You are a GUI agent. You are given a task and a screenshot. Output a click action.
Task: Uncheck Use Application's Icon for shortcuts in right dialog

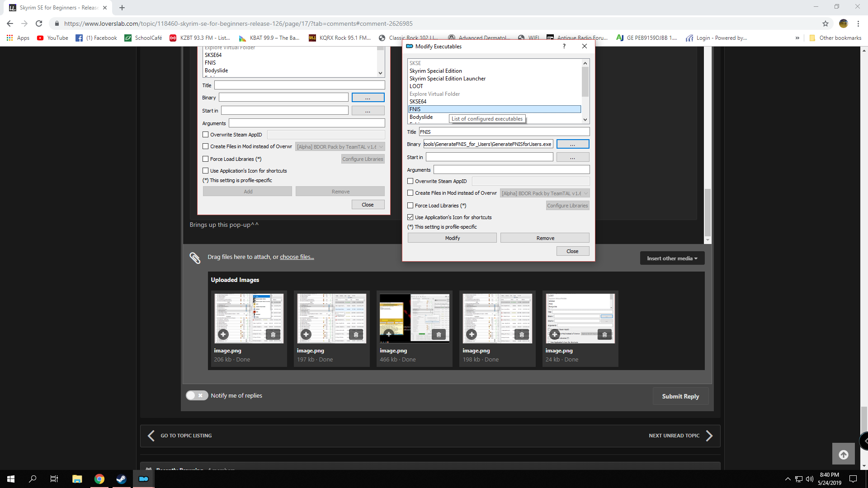410,217
